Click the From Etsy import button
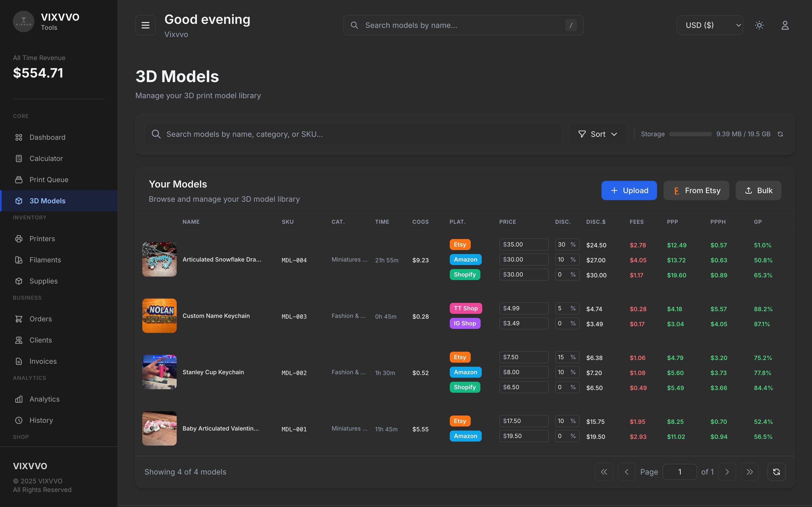The image size is (812, 507). pyautogui.click(x=696, y=190)
